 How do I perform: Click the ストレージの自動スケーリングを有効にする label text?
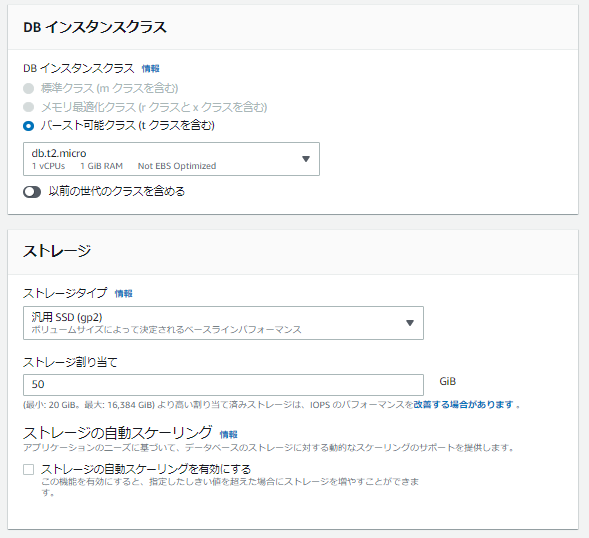point(146,469)
